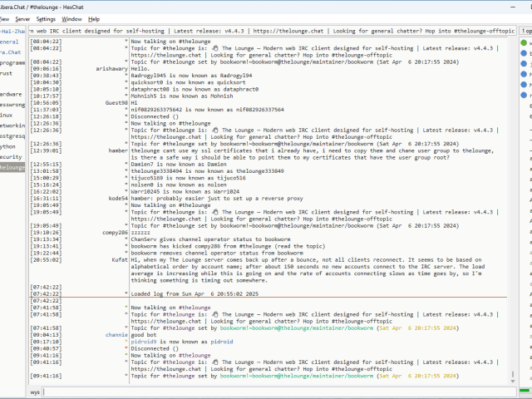Viewport: 532px width, 399px height.
Task: Click the ops count label above user list
Action: point(525,30)
